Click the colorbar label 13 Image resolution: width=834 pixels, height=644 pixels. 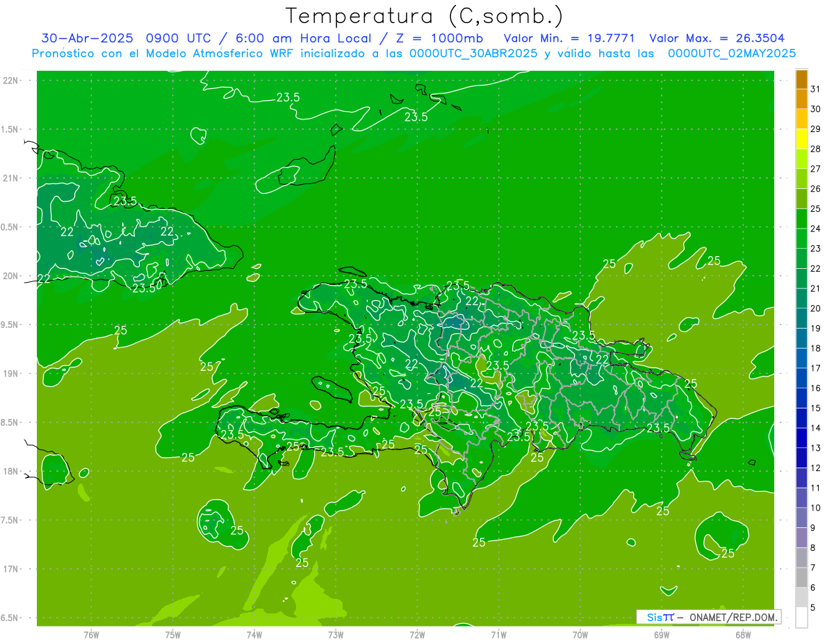click(x=816, y=448)
